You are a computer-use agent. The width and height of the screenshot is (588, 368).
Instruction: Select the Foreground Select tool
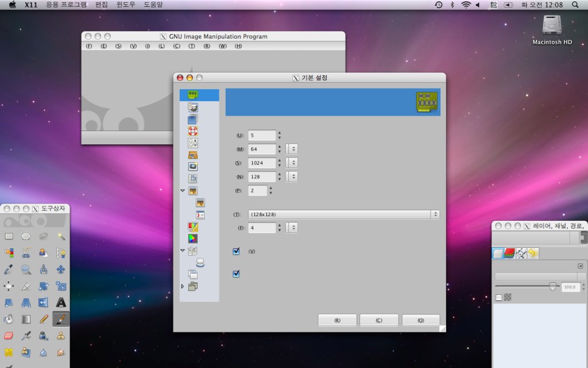point(44,253)
